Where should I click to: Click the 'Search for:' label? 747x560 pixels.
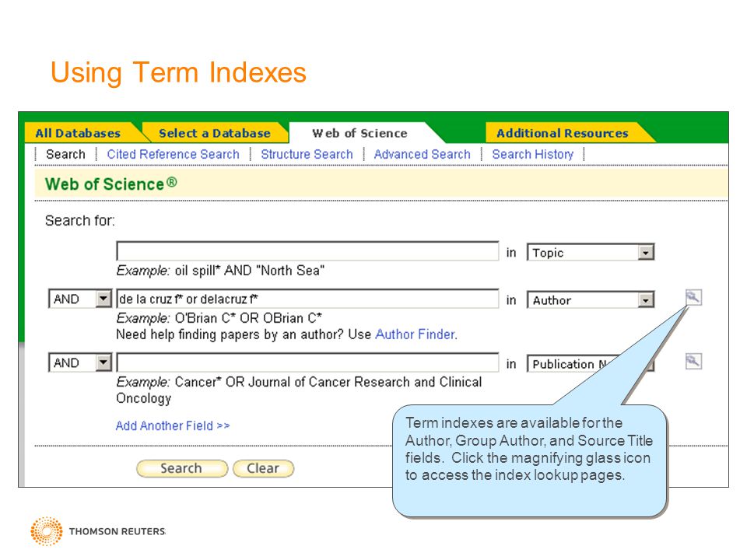pyautogui.click(x=80, y=220)
